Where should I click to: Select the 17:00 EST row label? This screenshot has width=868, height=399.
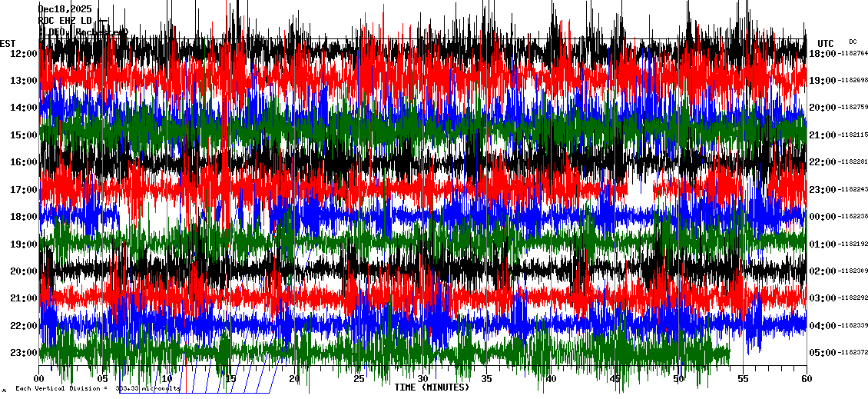click(25, 190)
